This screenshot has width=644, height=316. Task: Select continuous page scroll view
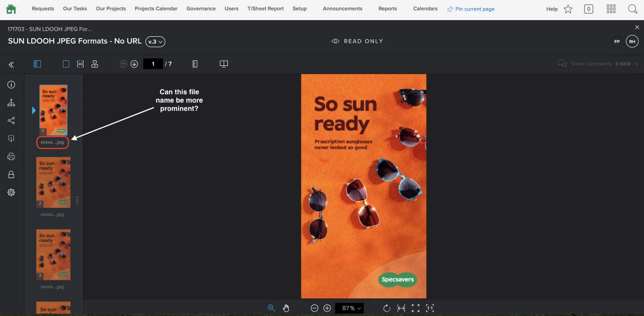pyautogui.click(x=80, y=64)
